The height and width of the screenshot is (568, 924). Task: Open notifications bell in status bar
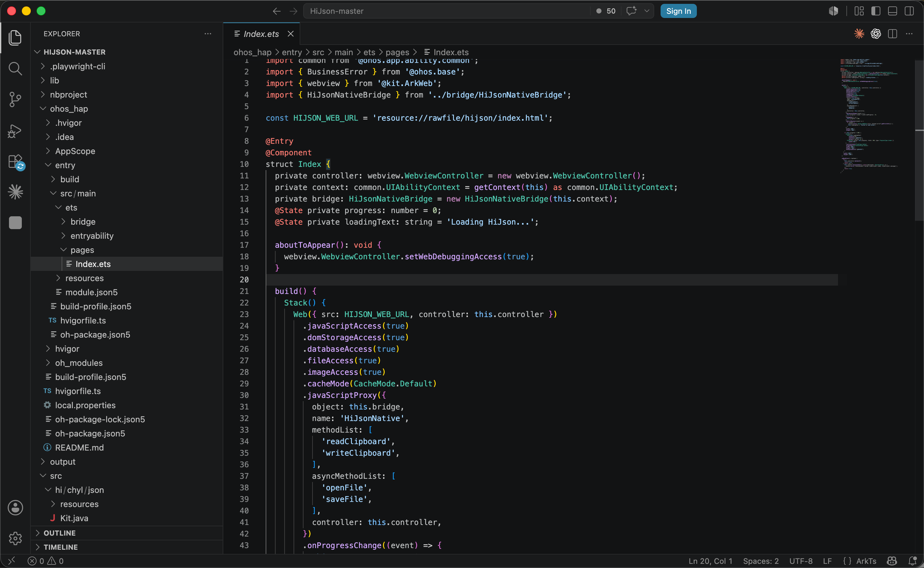912,561
